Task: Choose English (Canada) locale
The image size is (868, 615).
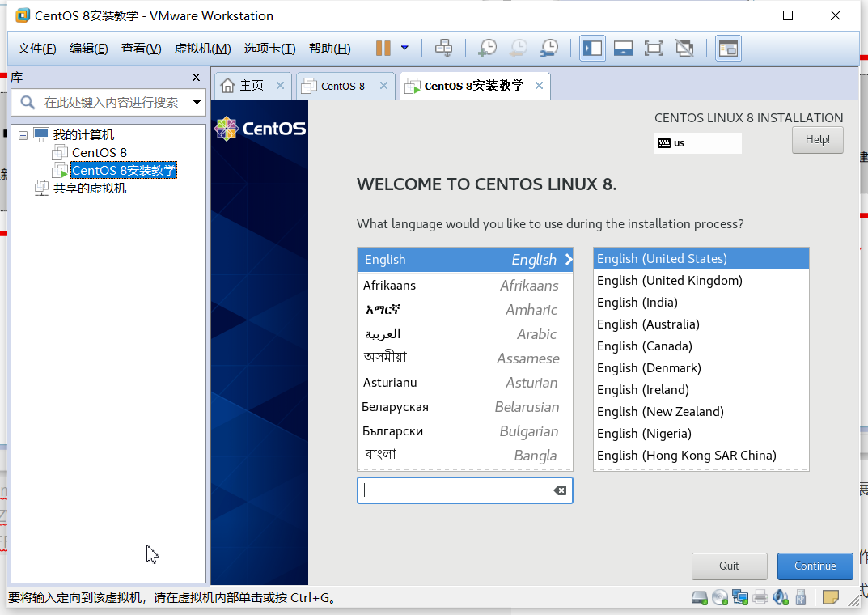Action: tap(701, 346)
